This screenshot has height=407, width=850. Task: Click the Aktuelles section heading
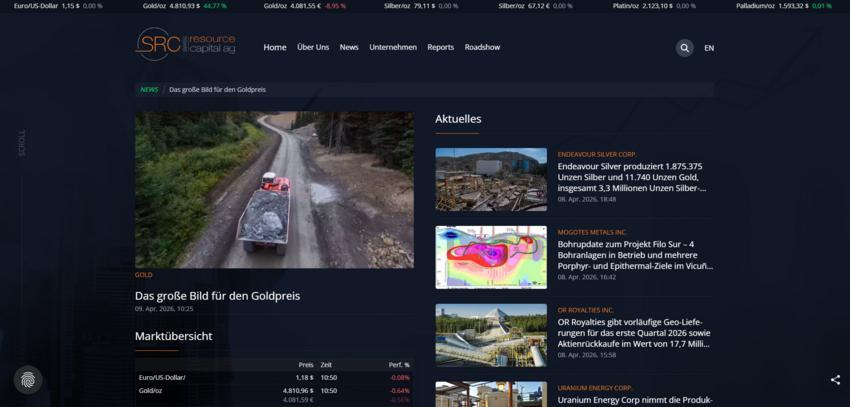458,119
